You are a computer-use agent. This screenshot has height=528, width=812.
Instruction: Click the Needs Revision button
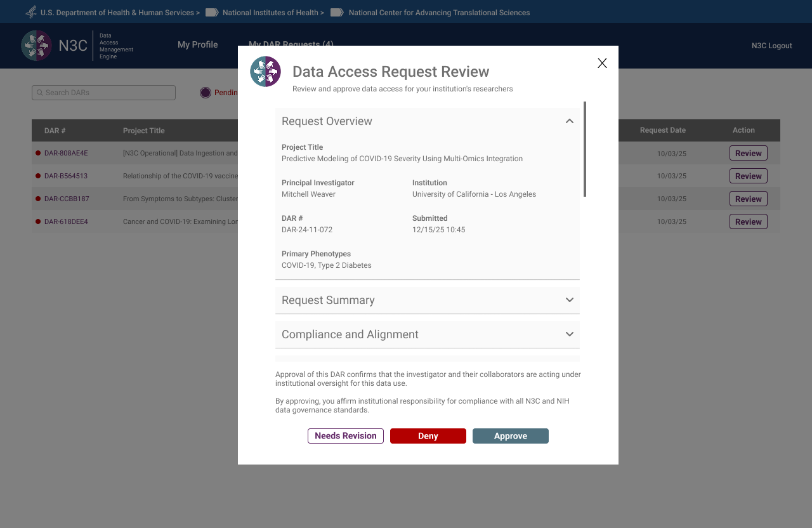coord(345,436)
